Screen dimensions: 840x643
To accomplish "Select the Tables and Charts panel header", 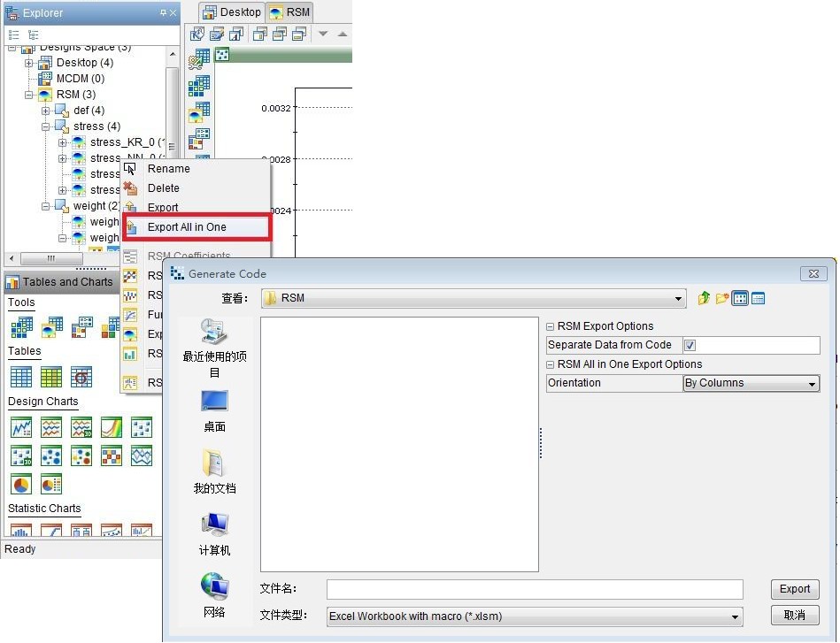I will (x=62, y=281).
